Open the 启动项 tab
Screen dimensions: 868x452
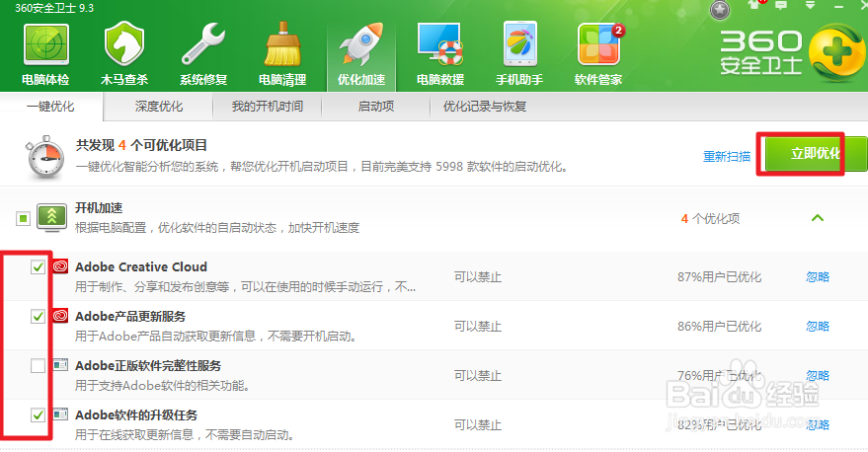pos(376,107)
